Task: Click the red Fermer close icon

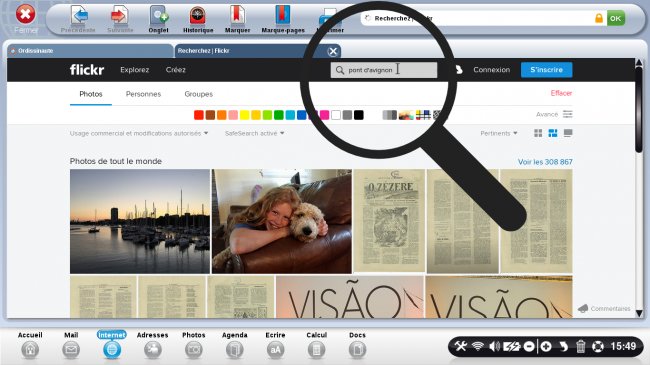Action: 25,14
